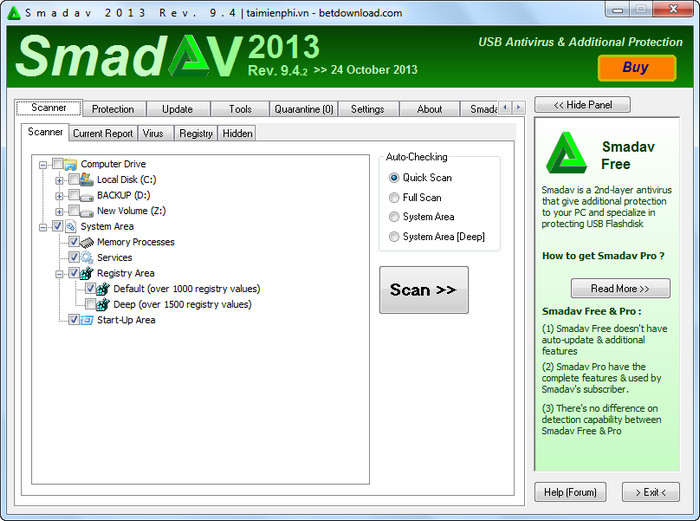700x521 pixels.
Task: Click the Memory Processes chip icon
Action: pos(87,242)
